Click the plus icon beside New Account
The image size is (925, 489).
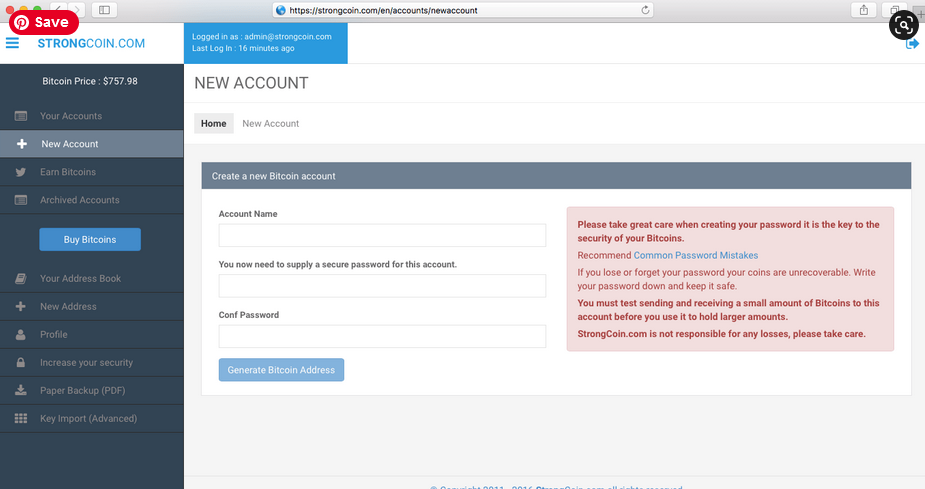tap(22, 144)
